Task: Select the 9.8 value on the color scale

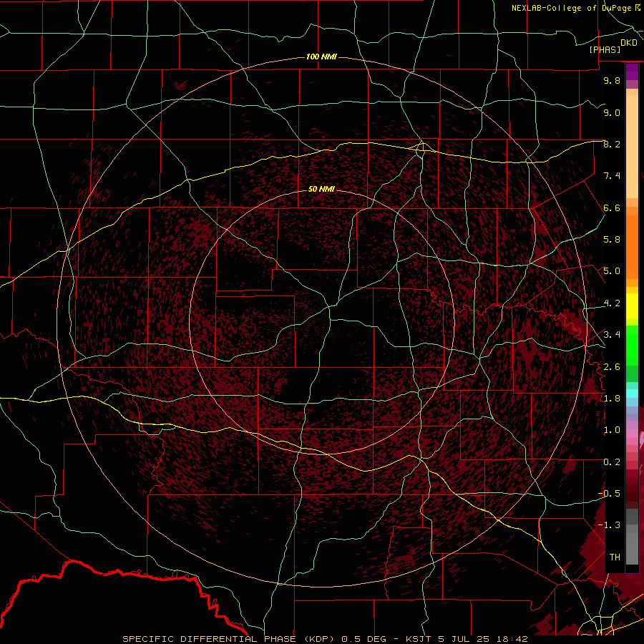Action: tap(612, 80)
